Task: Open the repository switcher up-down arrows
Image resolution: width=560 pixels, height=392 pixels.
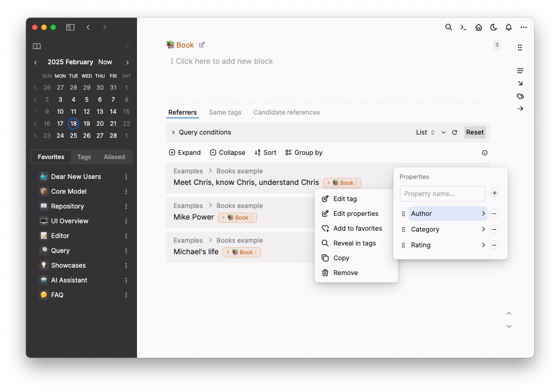Action: click(127, 46)
